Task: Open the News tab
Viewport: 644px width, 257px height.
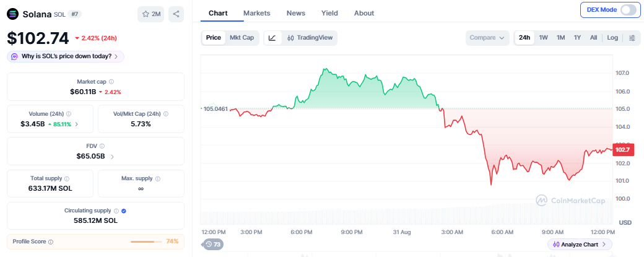Action: pyautogui.click(x=296, y=13)
